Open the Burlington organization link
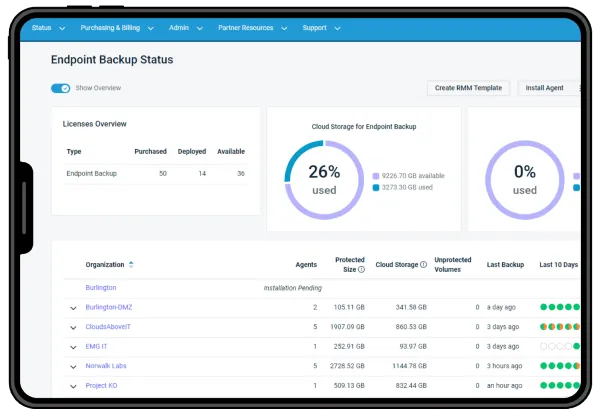This screenshot has height=415, width=600. click(x=101, y=288)
